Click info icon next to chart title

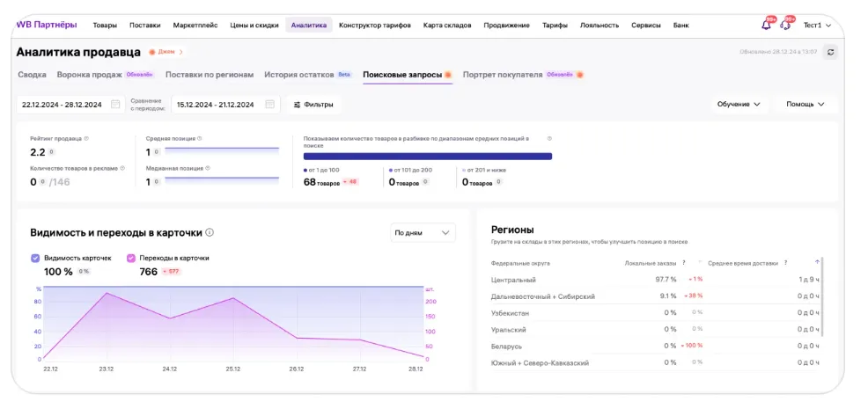tap(210, 233)
